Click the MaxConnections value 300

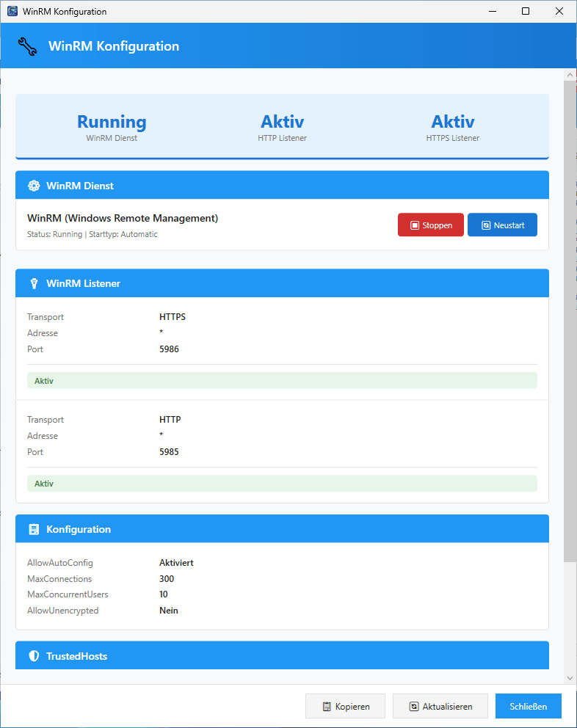[x=167, y=579]
